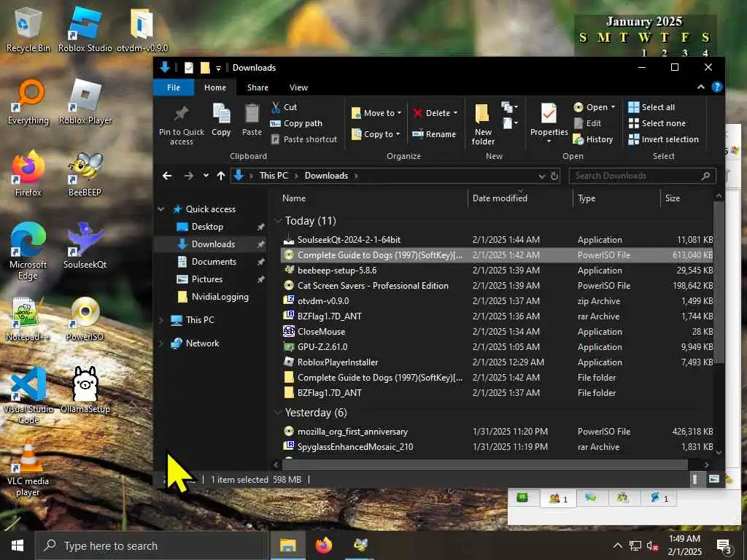Open the Visual Studio Code desktop shortcut
The image size is (747, 560).
[x=28, y=395]
